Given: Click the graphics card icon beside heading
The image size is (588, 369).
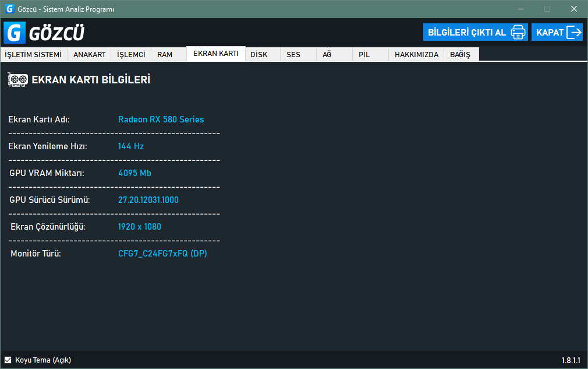Looking at the screenshot, I should tap(17, 80).
